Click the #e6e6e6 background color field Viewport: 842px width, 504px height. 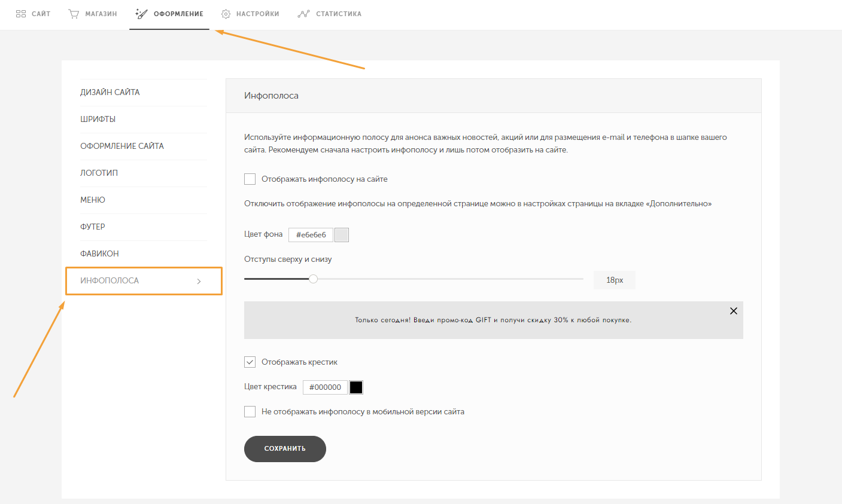point(311,235)
